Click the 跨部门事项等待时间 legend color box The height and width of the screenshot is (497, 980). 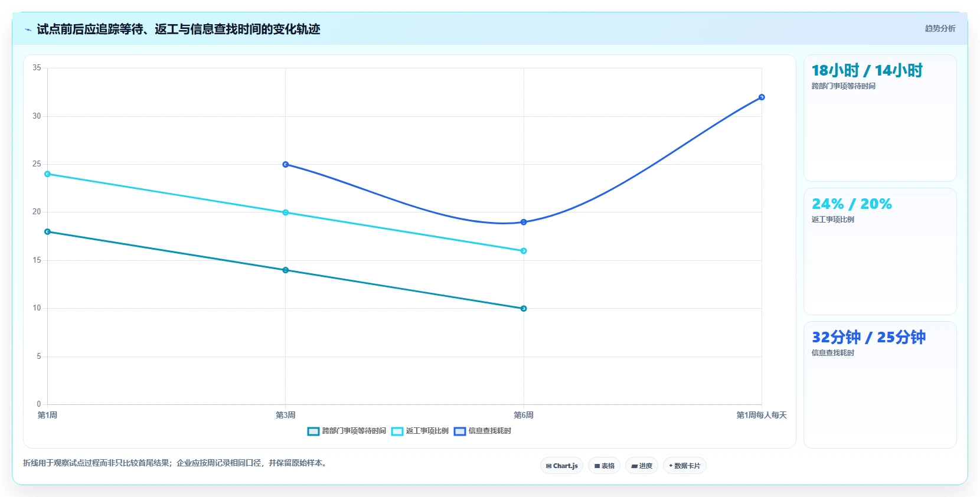click(x=313, y=431)
